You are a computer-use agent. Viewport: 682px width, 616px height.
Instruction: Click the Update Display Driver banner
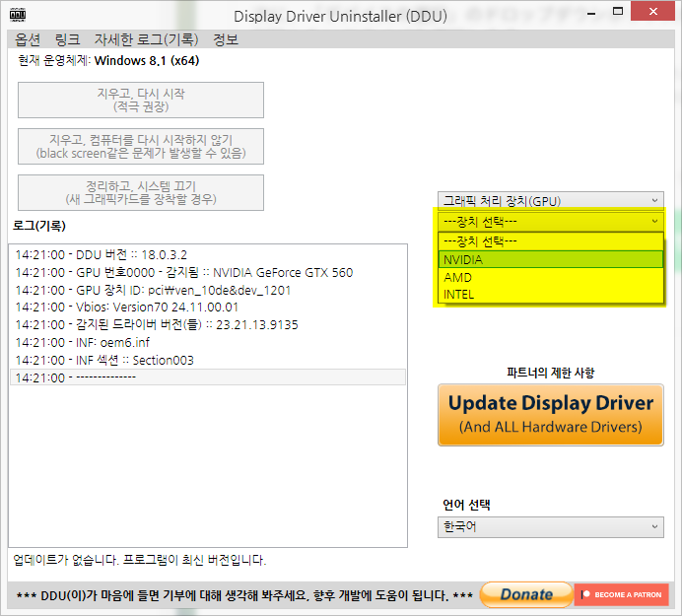pyautogui.click(x=551, y=415)
